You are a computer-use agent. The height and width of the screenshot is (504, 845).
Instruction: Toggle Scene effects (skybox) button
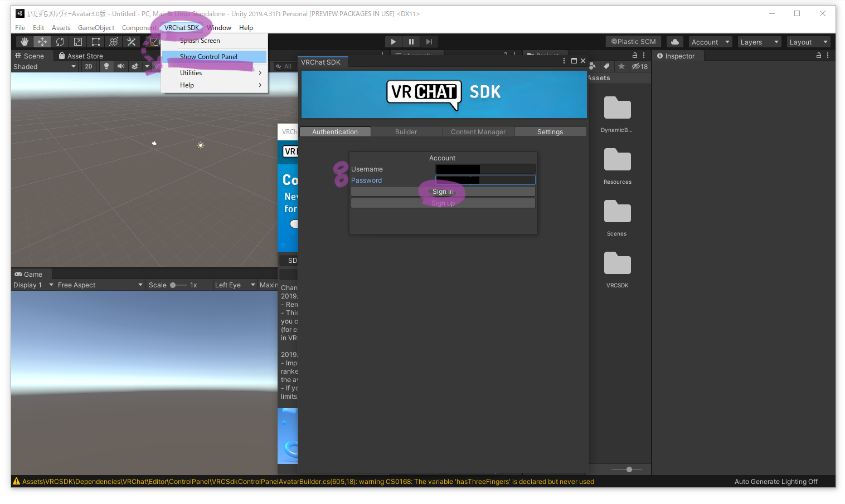coord(135,66)
